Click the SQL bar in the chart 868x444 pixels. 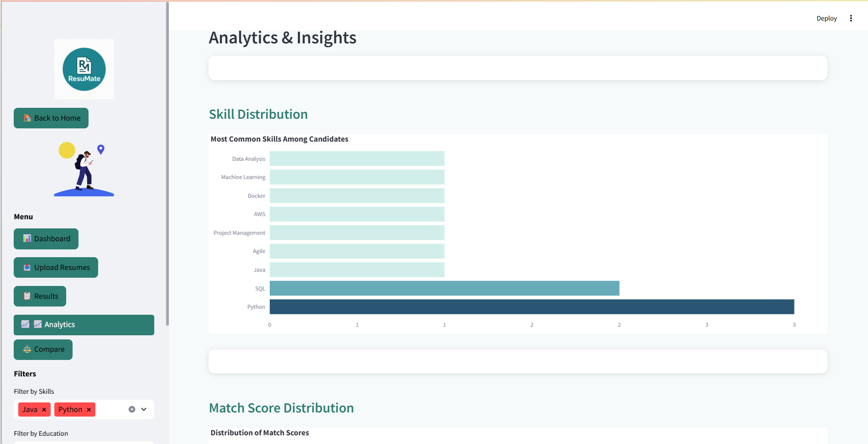point(444,288)
